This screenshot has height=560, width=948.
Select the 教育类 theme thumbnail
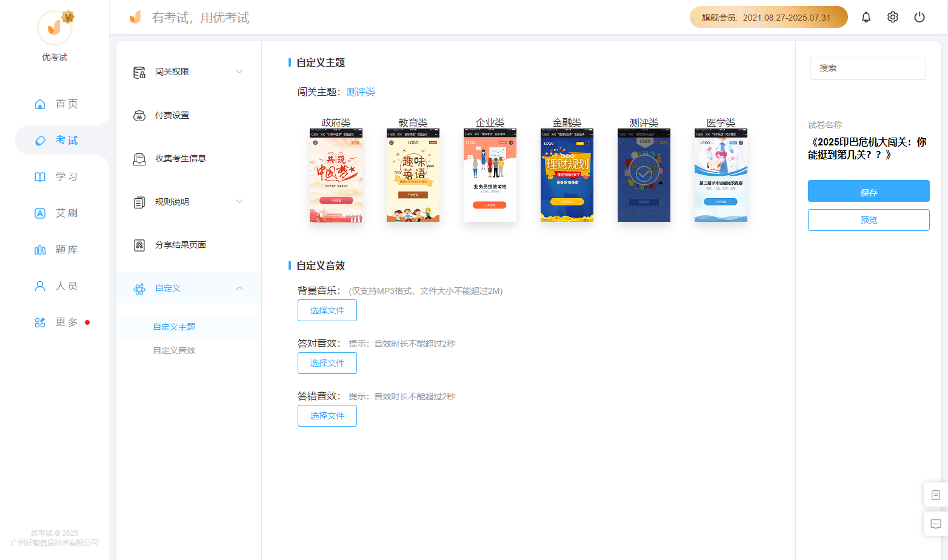[x=413, y=175]
